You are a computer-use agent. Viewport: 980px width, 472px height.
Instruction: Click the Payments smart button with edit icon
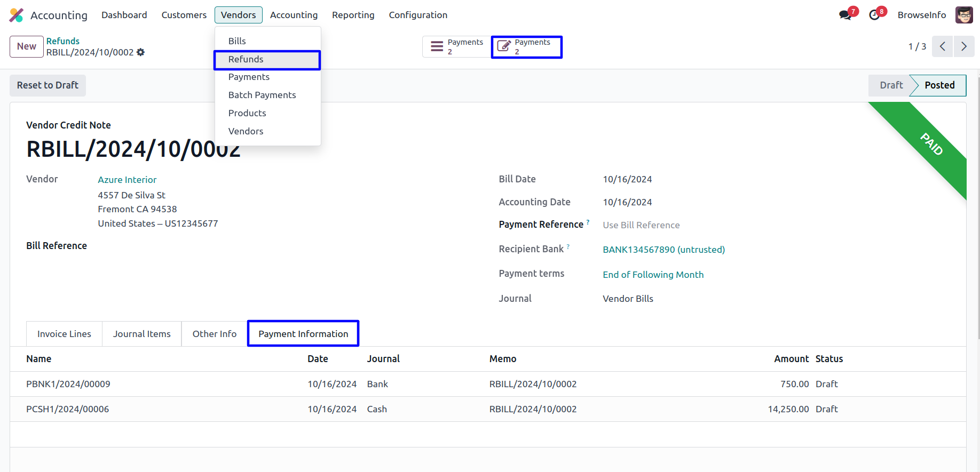tap(526, 47)
